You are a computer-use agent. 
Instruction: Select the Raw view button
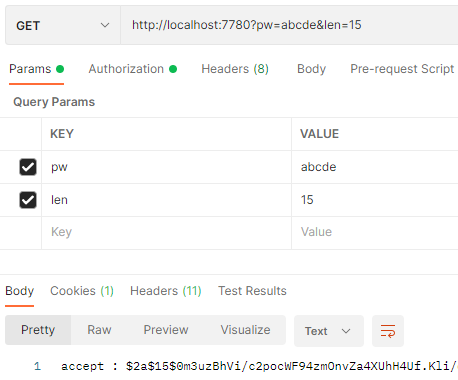pyautogui.click(x=99, y=330)
